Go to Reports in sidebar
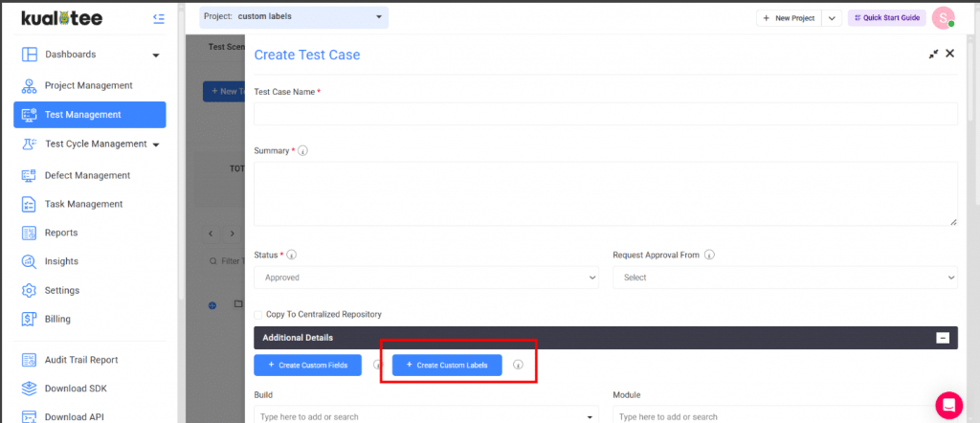Screen dimensions: 980x423 coord(61,233)
